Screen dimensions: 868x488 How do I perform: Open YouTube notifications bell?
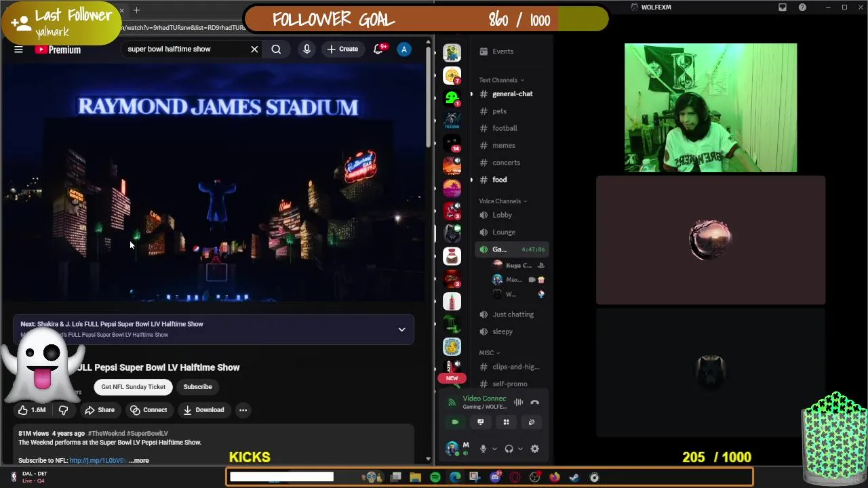[x=378, y=49]
